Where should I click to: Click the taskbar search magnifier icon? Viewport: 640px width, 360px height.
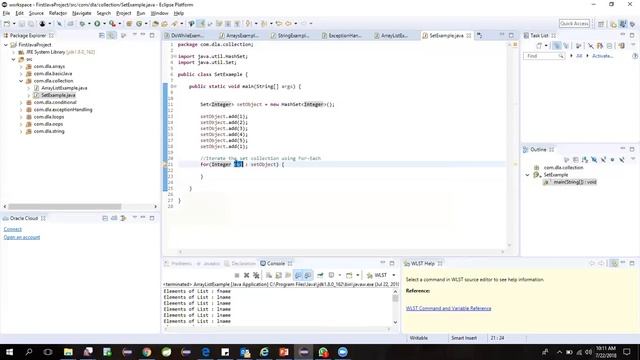point(29,352)
